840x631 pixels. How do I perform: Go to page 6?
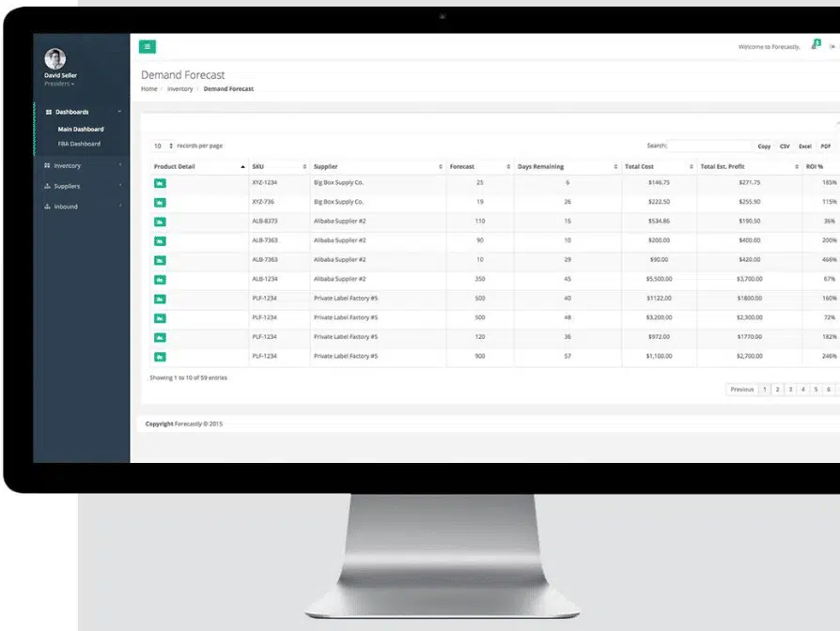point(828,389)
